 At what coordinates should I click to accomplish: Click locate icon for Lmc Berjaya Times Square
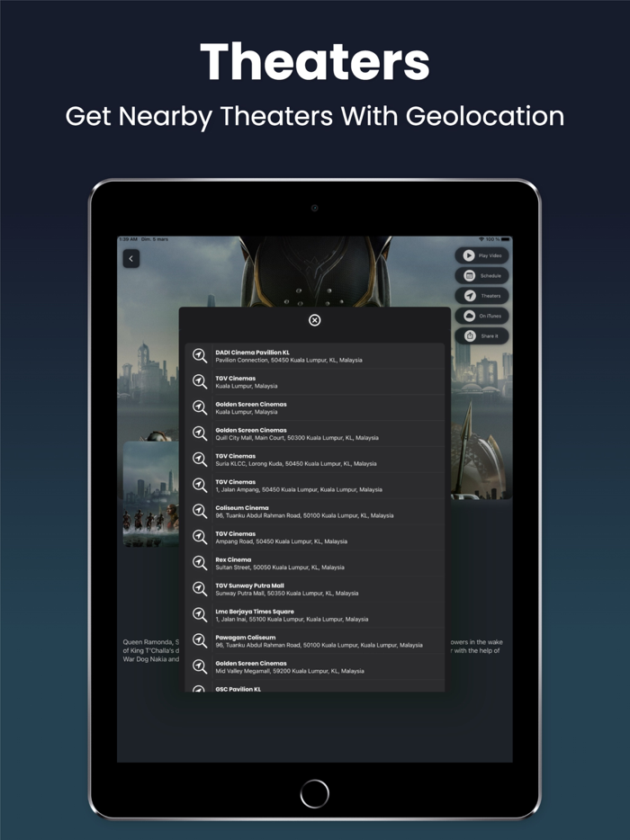(200, 614)
